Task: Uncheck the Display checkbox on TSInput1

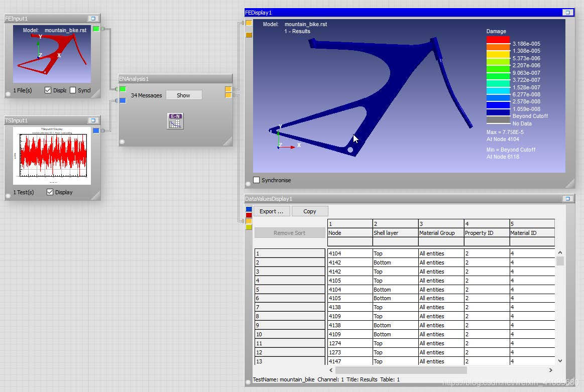Action: (49, 192)
